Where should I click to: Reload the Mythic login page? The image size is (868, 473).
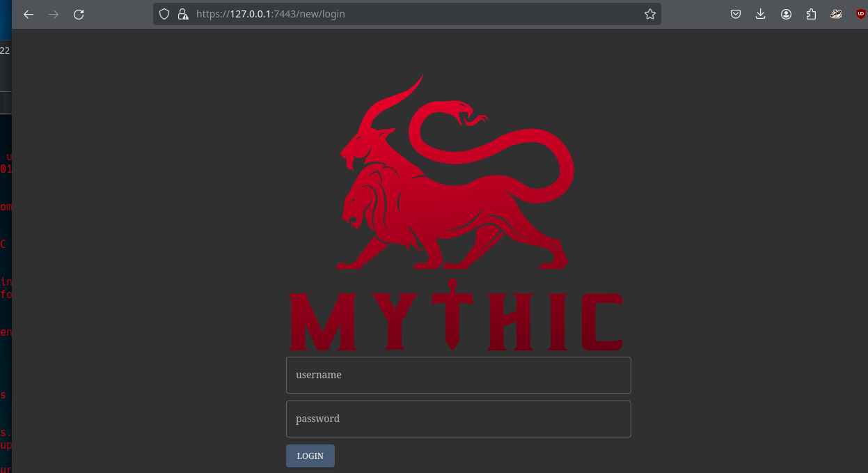pos(79,14)
